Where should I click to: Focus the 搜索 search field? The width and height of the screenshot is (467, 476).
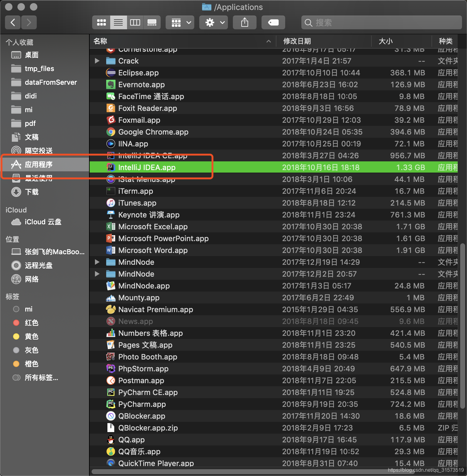click(381, 22)
